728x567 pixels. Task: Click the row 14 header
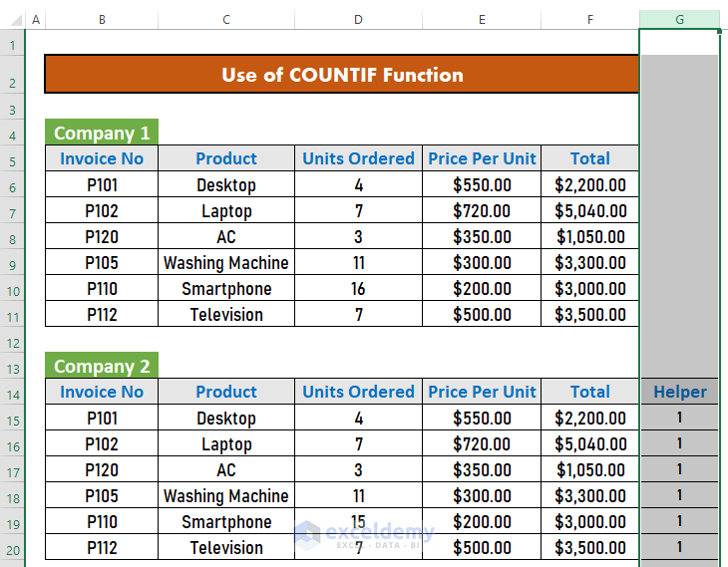(x=12, y=393)
